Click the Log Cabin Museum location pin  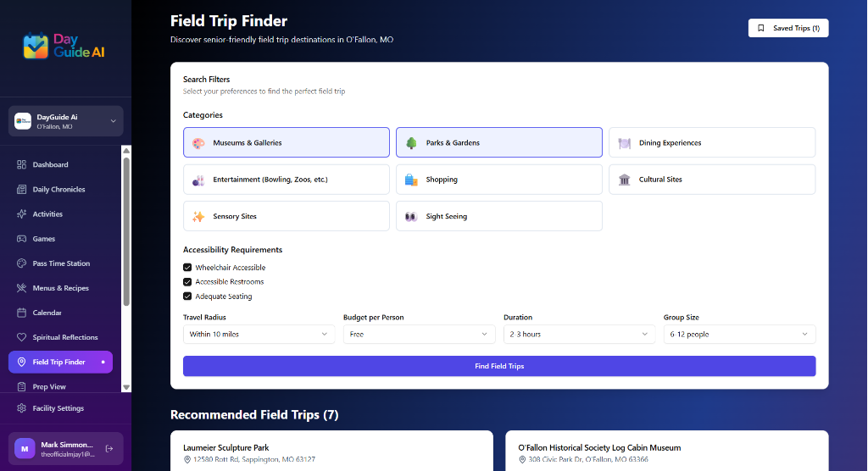522,459
